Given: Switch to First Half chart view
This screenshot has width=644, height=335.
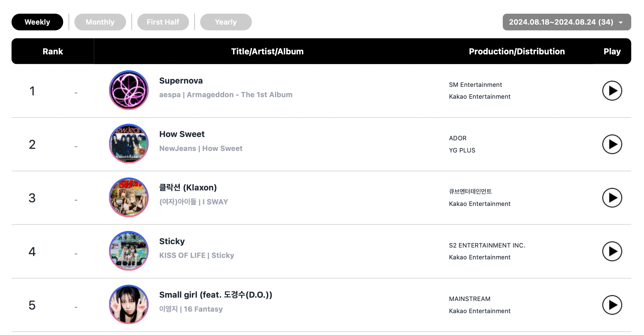Looking at the screenshot, I should tap(163, 22).
